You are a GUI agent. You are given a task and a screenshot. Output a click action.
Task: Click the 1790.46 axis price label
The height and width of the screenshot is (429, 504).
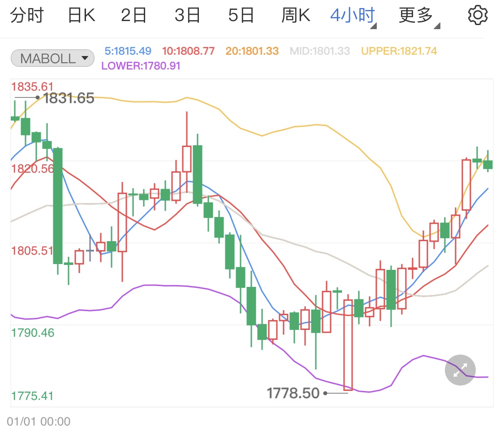33,333
